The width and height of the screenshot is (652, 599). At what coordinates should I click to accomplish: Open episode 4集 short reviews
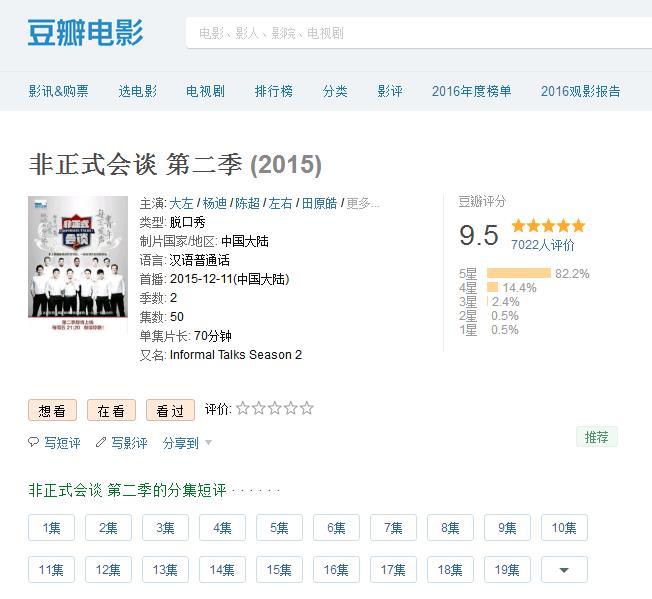222,528
